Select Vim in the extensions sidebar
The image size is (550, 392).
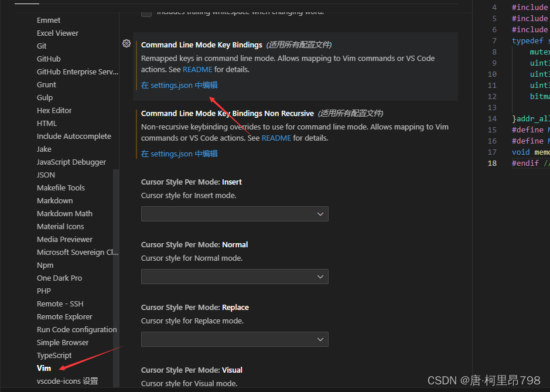pyautogui.click(x=43, y=368)
